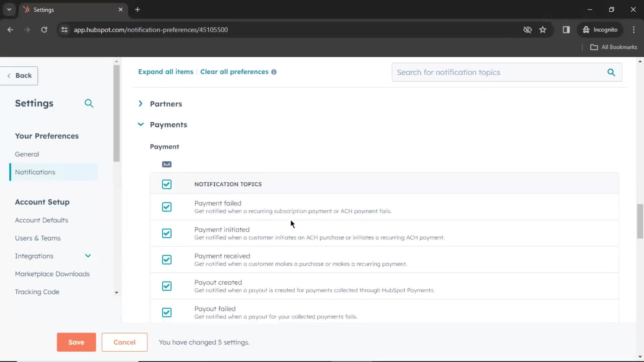
Task: Click the Save button
Action: click(x=76, y=342)
